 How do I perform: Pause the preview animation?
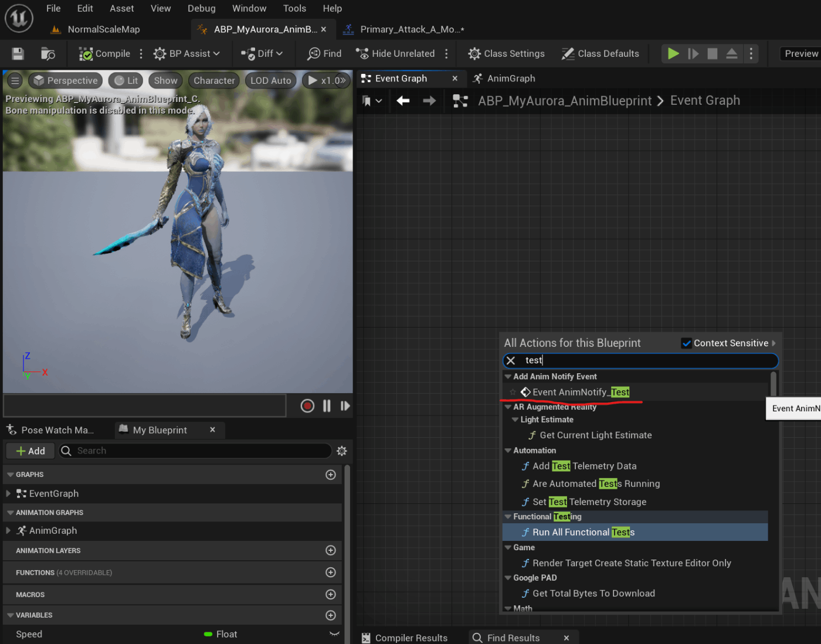327,406
